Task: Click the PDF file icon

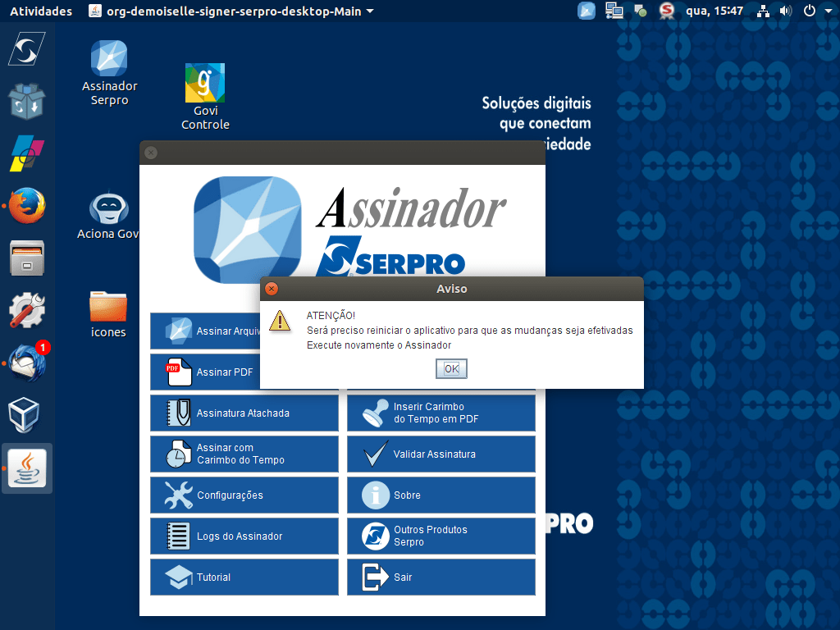Action: tap(178, 372)
